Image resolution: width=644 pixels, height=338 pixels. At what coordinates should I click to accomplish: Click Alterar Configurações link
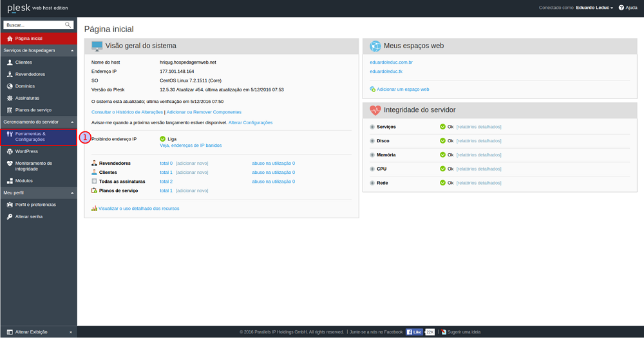pyautogui.click(x=251, y=122)
